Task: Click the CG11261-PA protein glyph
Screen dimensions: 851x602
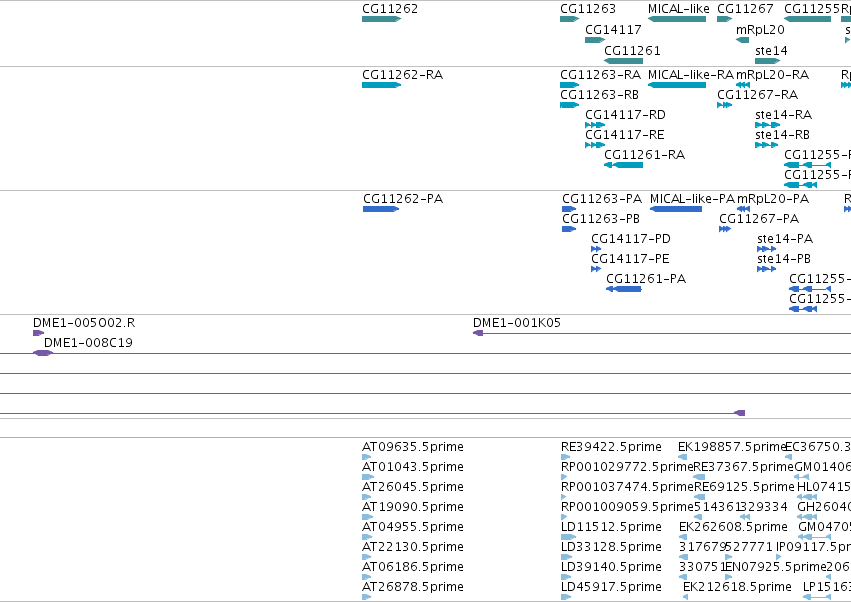Action: click(x=624, y=289)
